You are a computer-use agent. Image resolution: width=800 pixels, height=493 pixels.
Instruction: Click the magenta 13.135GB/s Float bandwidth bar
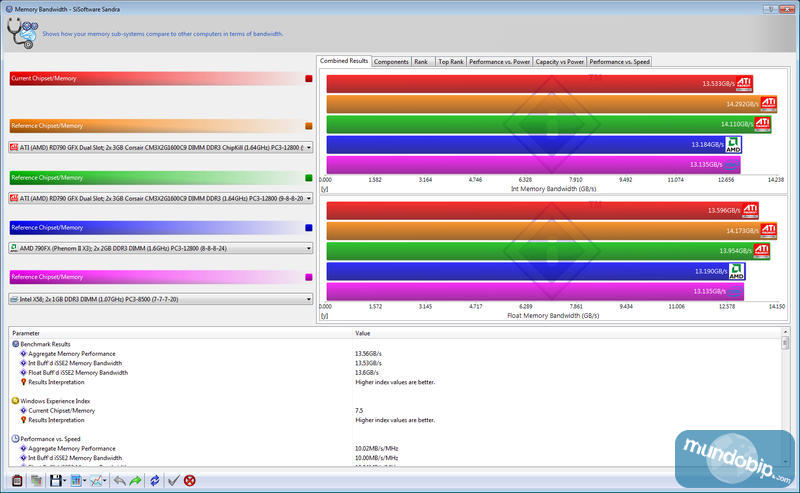535,291
